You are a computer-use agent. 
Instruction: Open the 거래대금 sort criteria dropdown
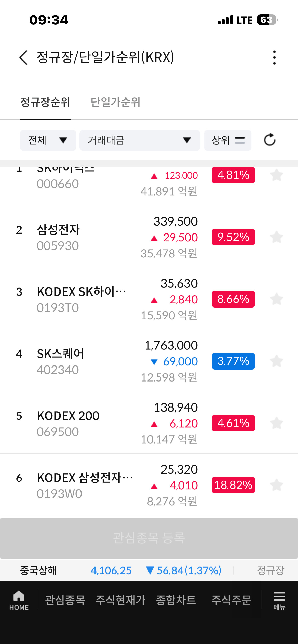(140, 140)
